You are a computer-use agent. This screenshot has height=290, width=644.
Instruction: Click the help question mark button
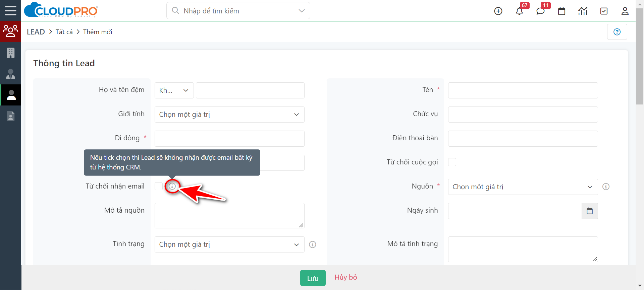pyautogui.click(x=617, y=32)
